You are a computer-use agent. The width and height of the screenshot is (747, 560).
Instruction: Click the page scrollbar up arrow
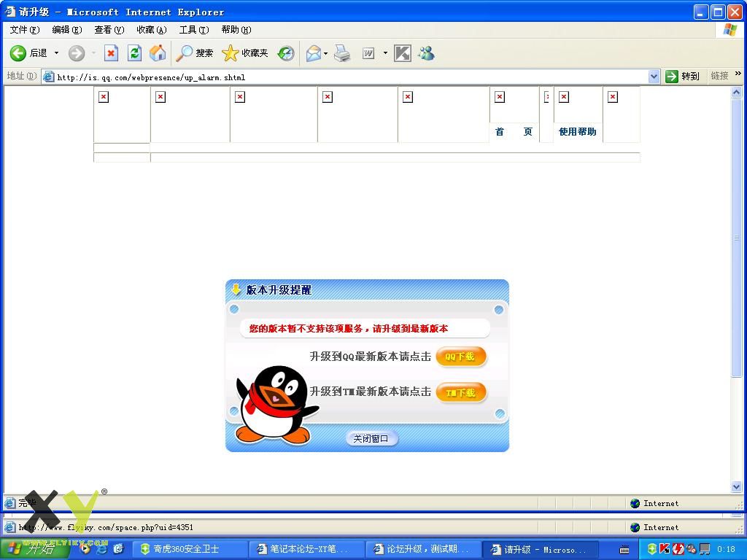(x=737, y=93)
